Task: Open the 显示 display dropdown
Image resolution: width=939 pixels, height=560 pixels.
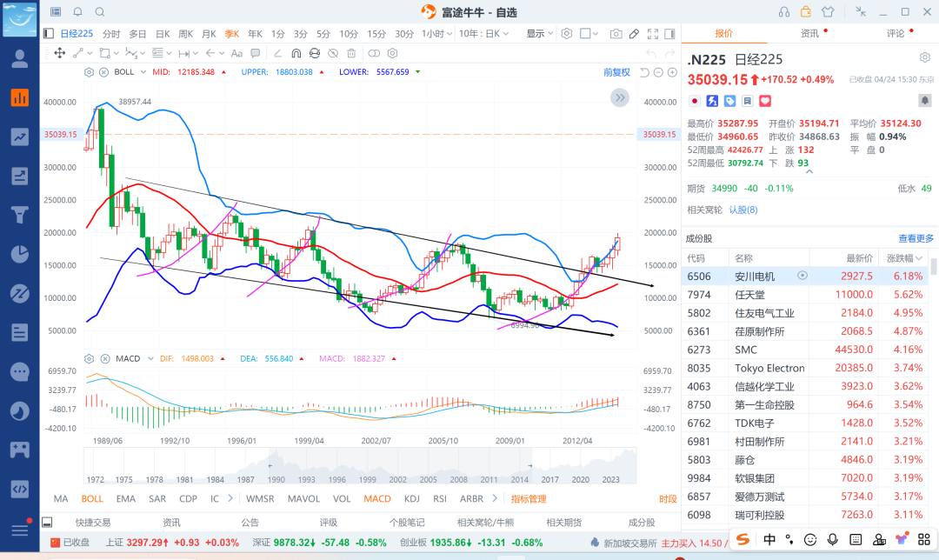Action: (x=539, y=34)
